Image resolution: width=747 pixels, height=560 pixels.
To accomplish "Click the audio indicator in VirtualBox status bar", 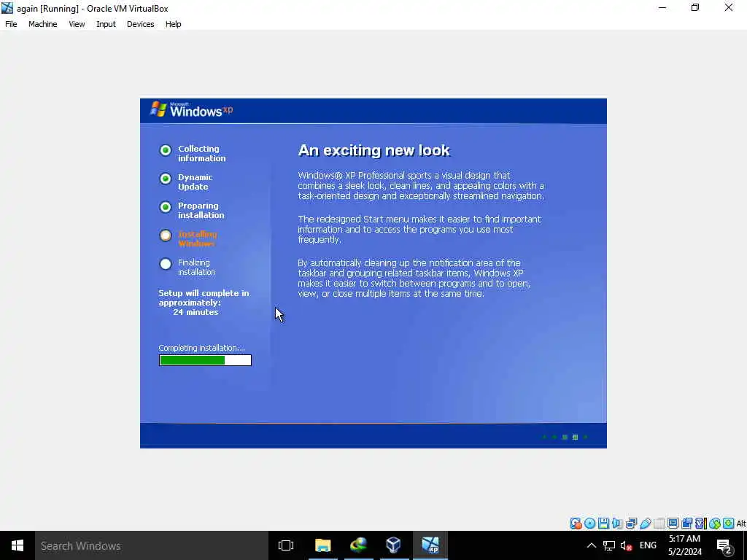I will [617, 524].
